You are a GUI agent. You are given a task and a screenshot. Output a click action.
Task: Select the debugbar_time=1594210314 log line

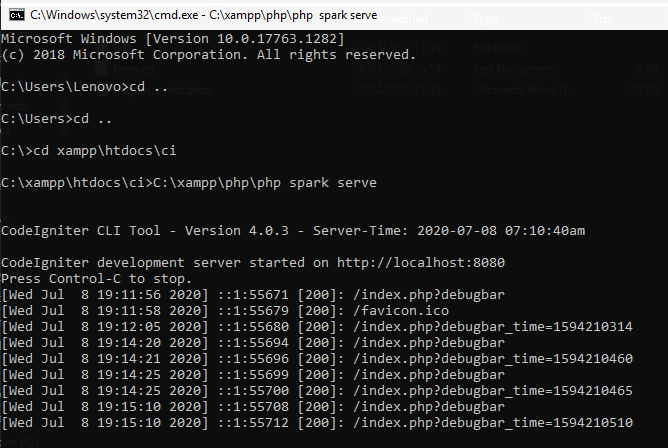click(317, 327)
